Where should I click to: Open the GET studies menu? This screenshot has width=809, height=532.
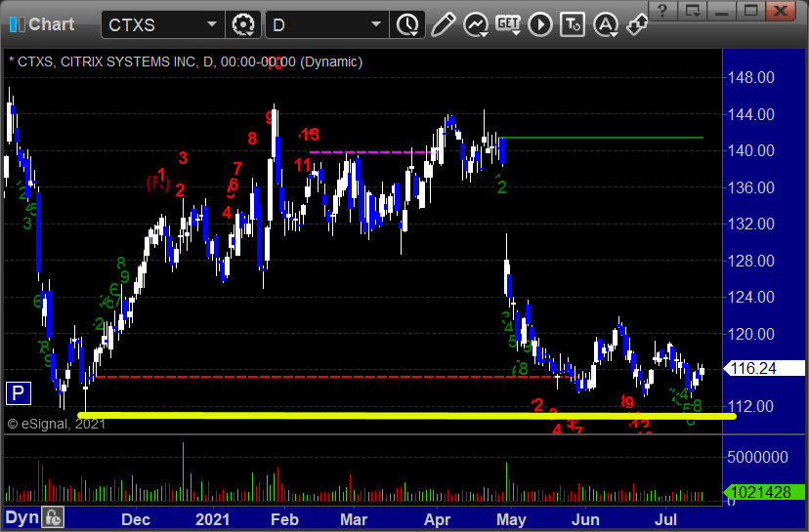coord(508,24)
